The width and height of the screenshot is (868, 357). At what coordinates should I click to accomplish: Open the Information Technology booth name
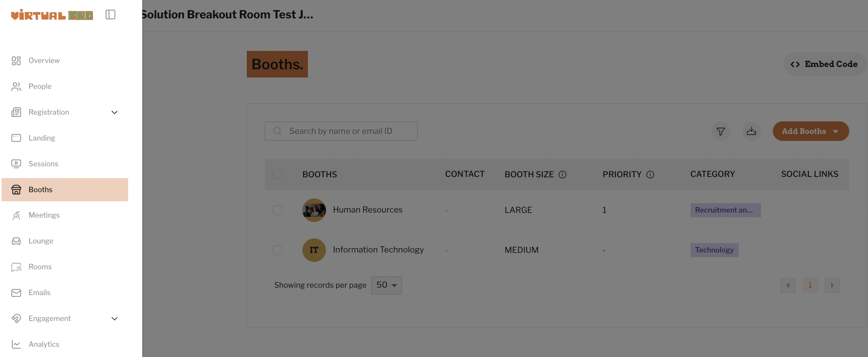(378, 250)
